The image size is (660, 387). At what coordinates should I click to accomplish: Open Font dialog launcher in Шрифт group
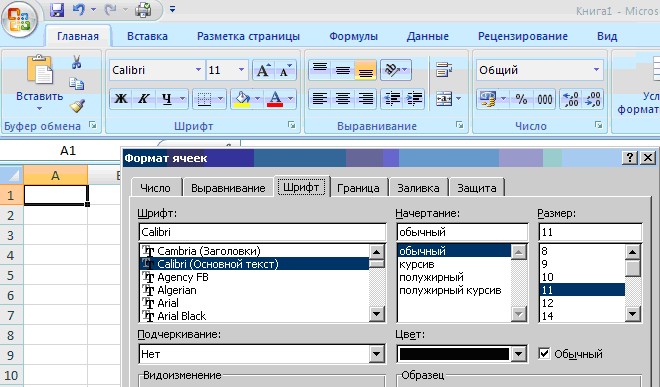pyautogui.click(x=291, y=125)
